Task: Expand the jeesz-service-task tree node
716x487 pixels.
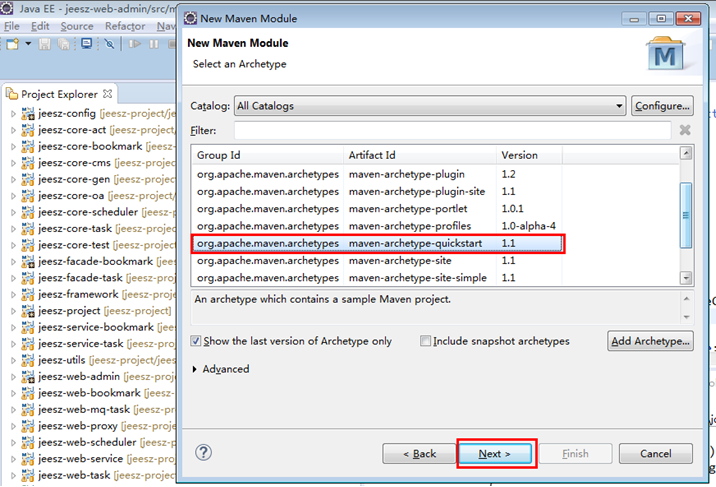Action: pos(13,344)
